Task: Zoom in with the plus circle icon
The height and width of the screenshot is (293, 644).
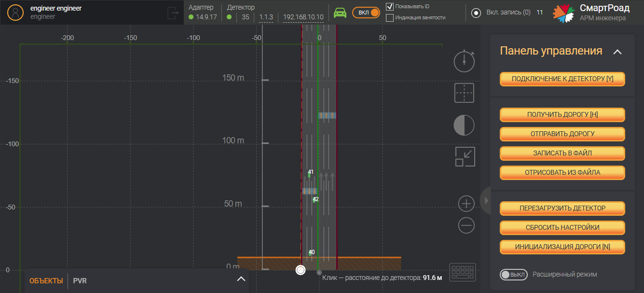Action: [466, 204]
